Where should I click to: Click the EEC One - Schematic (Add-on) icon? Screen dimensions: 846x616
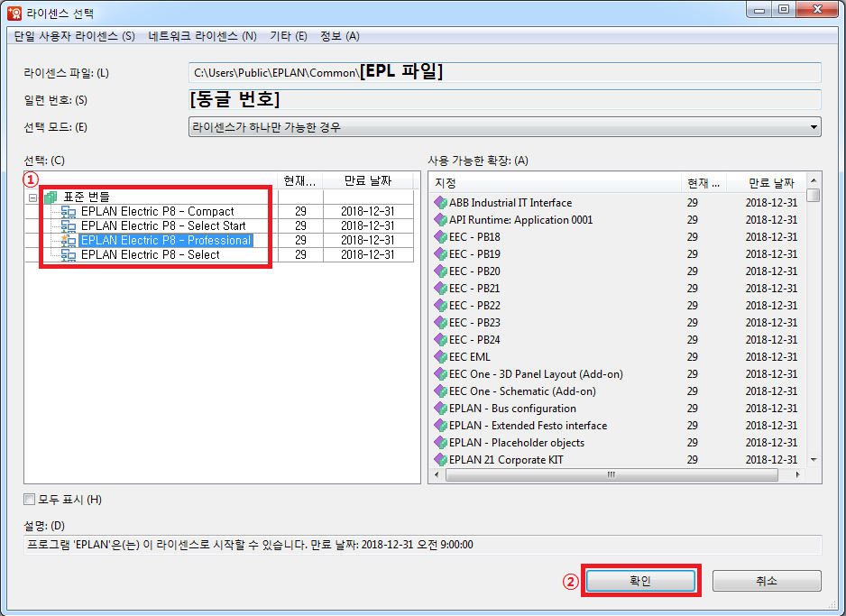[440, 391]
